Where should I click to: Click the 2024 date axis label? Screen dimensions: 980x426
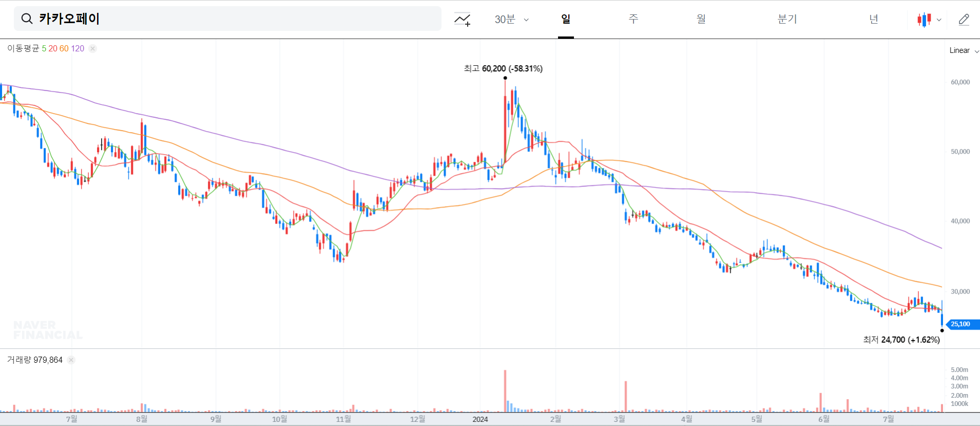pos(481,419)
